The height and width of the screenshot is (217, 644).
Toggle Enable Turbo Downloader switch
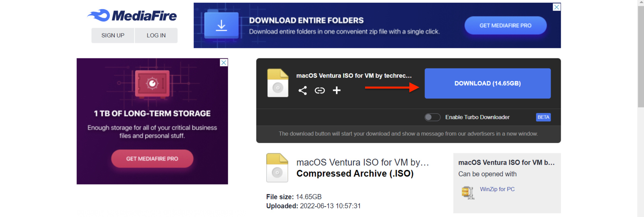point(432,117)
